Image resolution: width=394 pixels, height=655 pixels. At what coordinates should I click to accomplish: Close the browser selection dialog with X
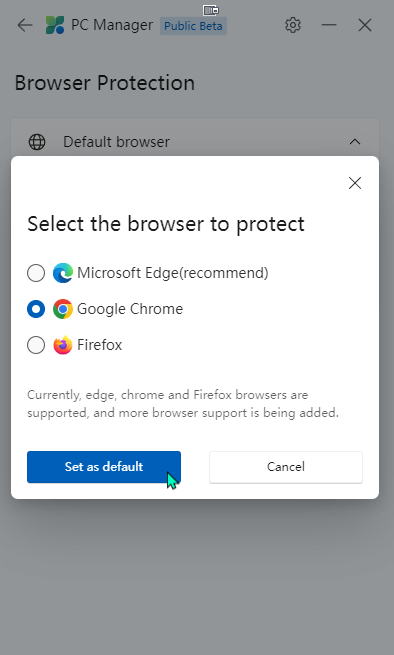tap(355, 183)
